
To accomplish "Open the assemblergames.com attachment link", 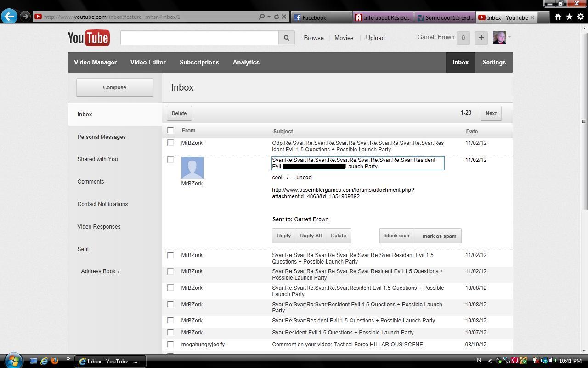I will pos(343,193).
